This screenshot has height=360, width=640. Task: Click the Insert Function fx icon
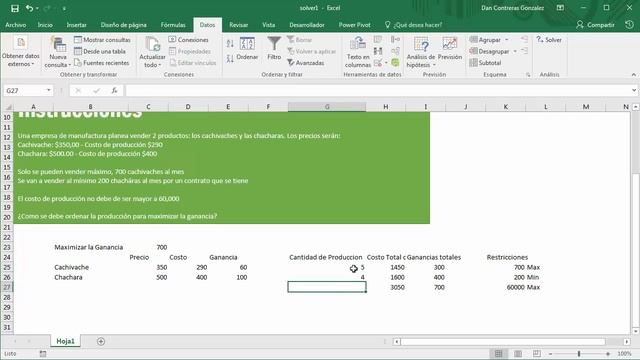pyautogui.click(x=114, y=90)
